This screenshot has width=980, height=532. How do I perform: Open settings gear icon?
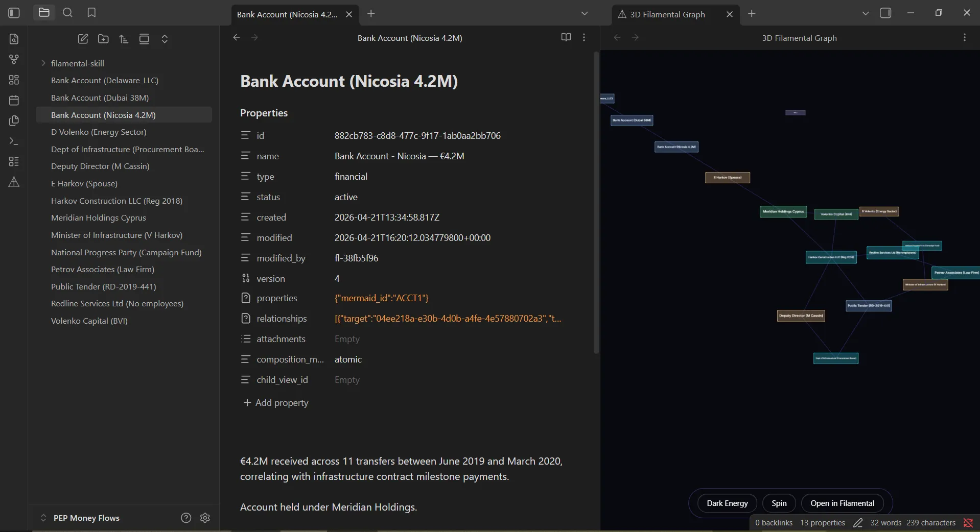point(205,518)
